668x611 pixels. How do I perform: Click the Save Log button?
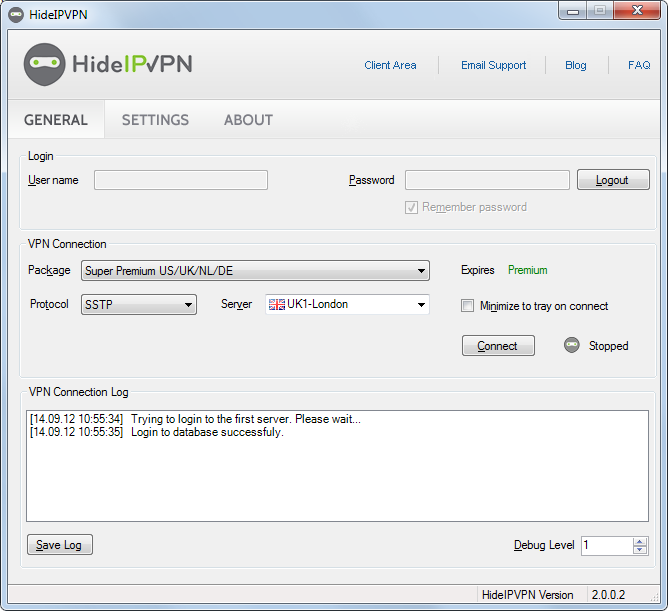(x=60, y=545)
